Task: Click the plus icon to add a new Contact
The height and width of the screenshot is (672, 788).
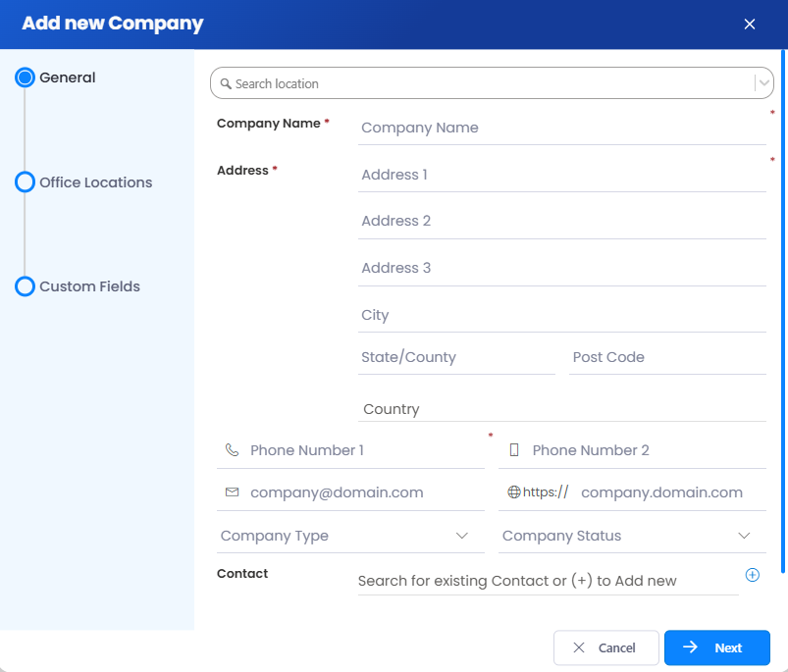Action: click(x=753, y=575)
